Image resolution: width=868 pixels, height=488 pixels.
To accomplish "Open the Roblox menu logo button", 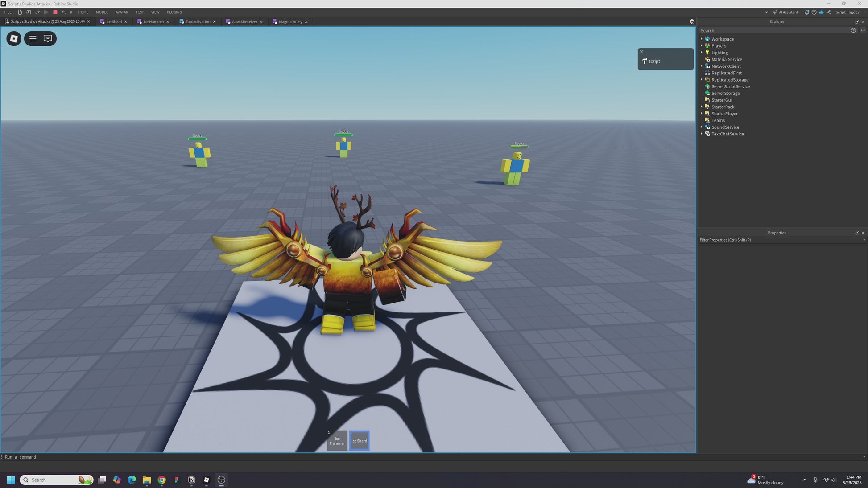I will 14,39.
